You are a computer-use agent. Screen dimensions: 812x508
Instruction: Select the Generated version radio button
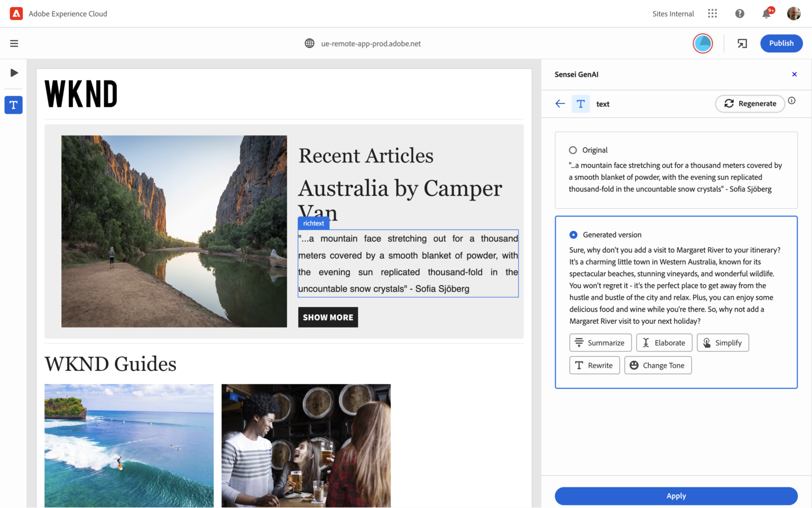pyautogui.click(x=573, y=235)
